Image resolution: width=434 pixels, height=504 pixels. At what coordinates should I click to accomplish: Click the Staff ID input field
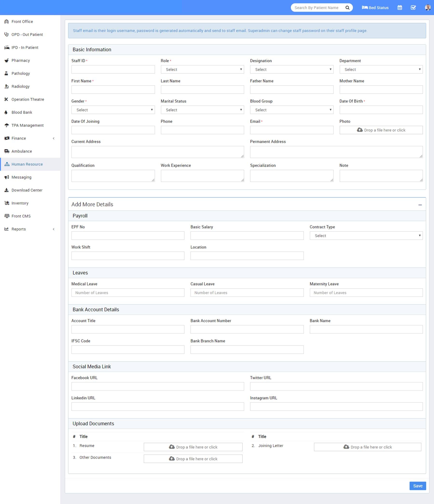[113, 69]
